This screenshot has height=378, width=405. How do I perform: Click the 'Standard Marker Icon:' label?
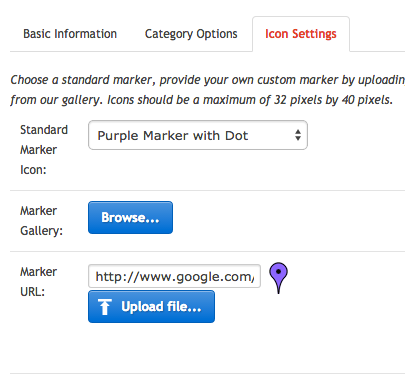[44, 150]
